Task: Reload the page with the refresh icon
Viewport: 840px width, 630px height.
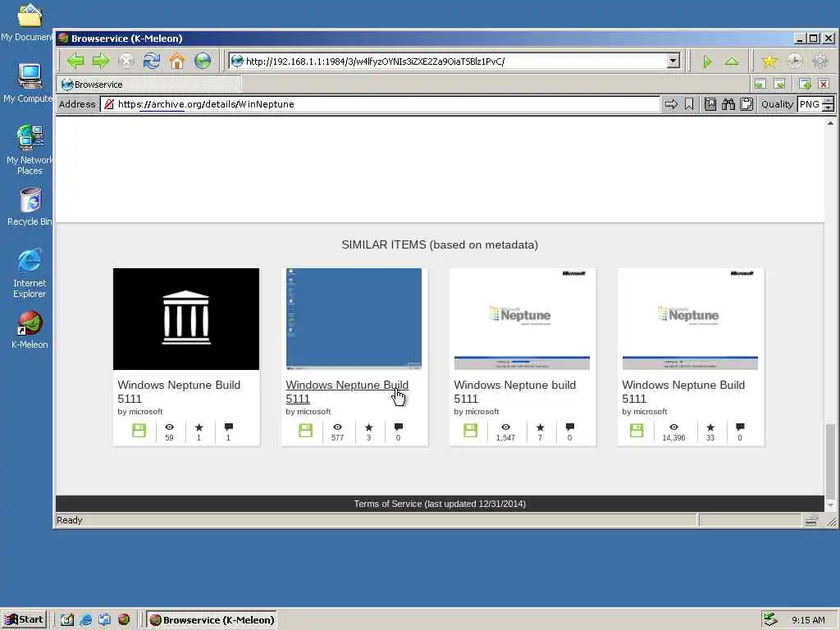Action: 152,61
